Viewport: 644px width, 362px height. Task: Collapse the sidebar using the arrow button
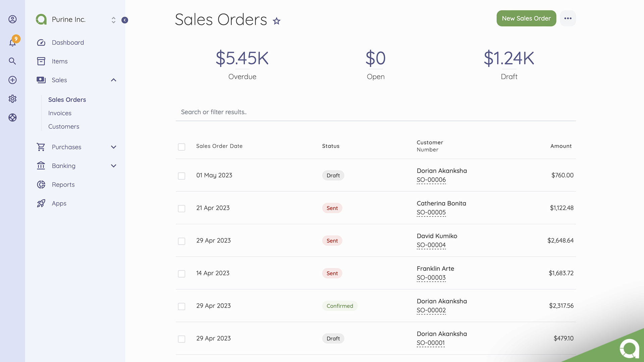pyautogui.click(x=125, y=20)
